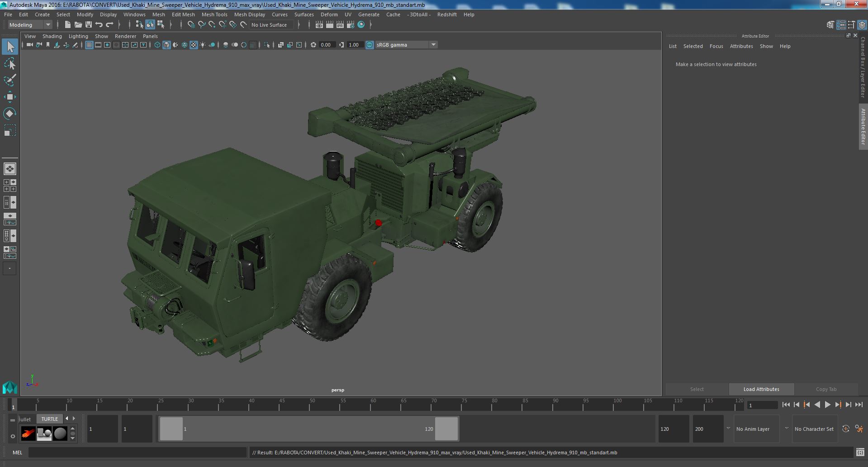The height and width of the screenshot is (467, 868).
Task: Enable snap to points magnet icon
Action: click(x=212, y=25)
